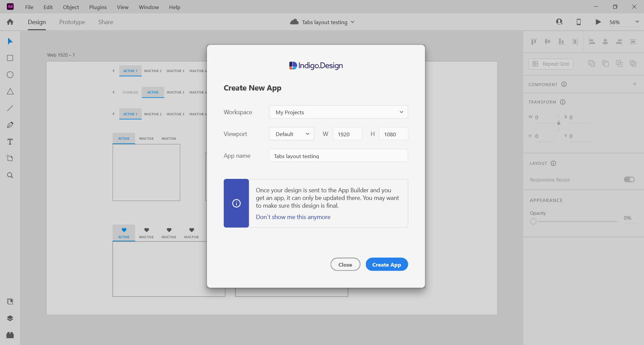
Task: Distribute horizontally icon
Action: 575,42
